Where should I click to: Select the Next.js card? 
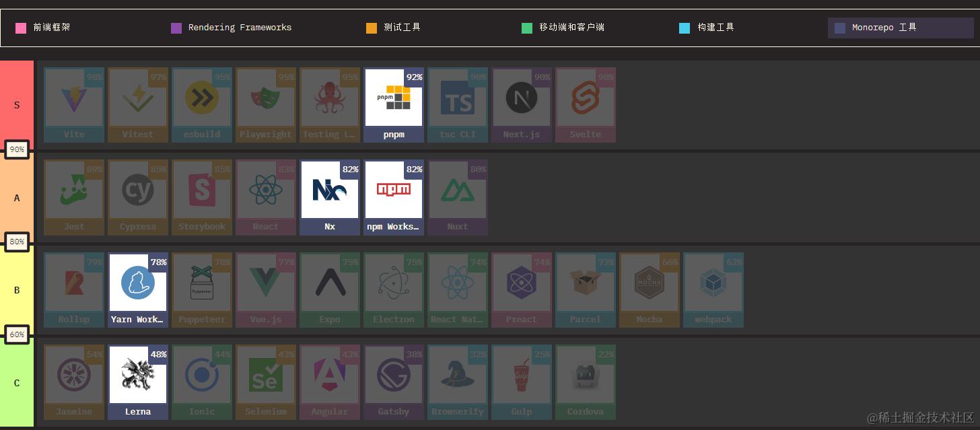coord(522,104)
